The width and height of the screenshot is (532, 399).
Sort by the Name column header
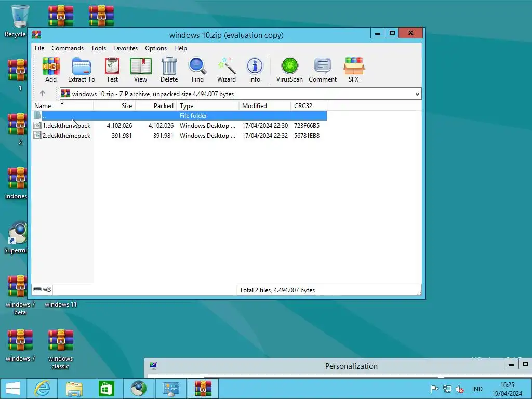coord(63,106)
